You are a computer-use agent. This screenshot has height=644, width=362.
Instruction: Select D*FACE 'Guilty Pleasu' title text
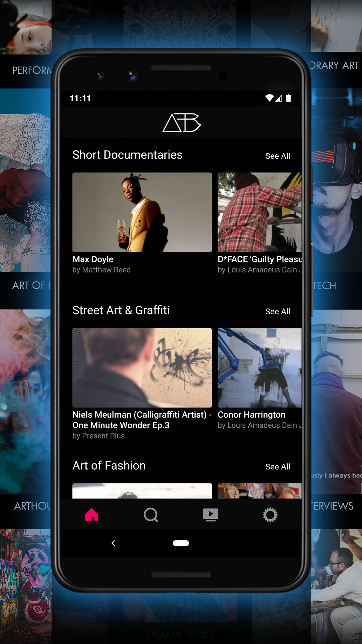click(260, 260)
